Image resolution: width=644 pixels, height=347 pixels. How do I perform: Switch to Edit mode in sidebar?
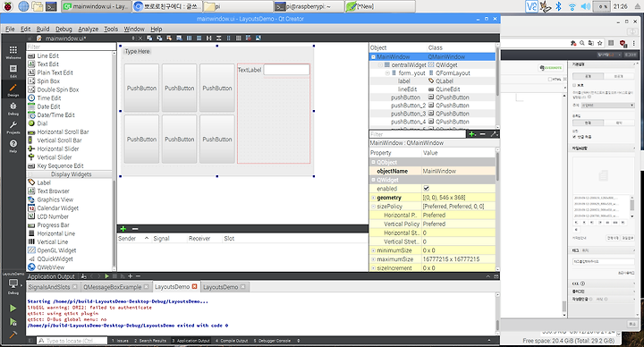pos(13,71)
